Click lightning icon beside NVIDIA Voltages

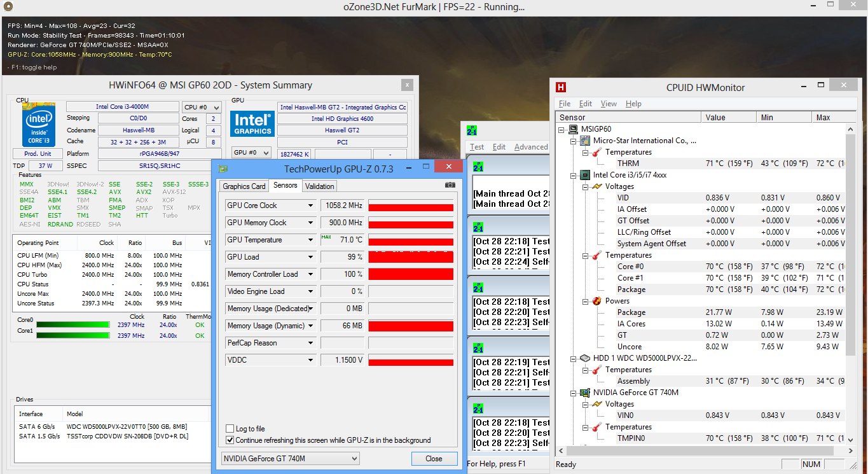(x=596, y=404)
